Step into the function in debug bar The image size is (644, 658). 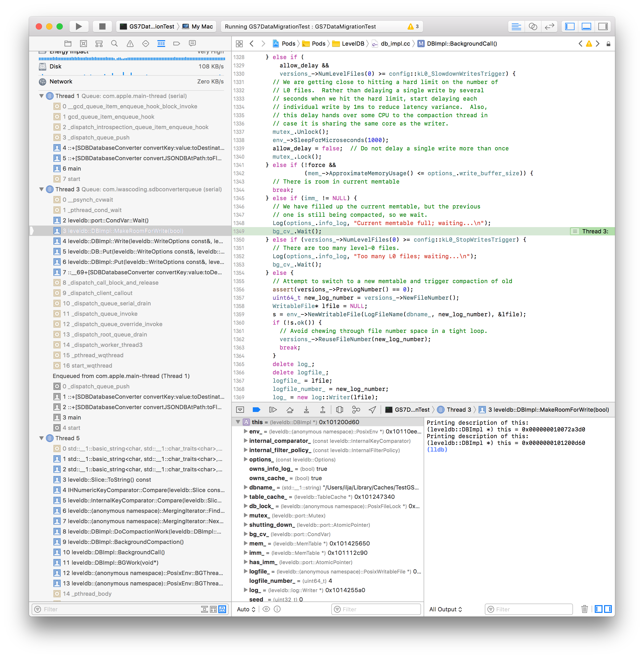pyautogui.click(x=306, y=409)
